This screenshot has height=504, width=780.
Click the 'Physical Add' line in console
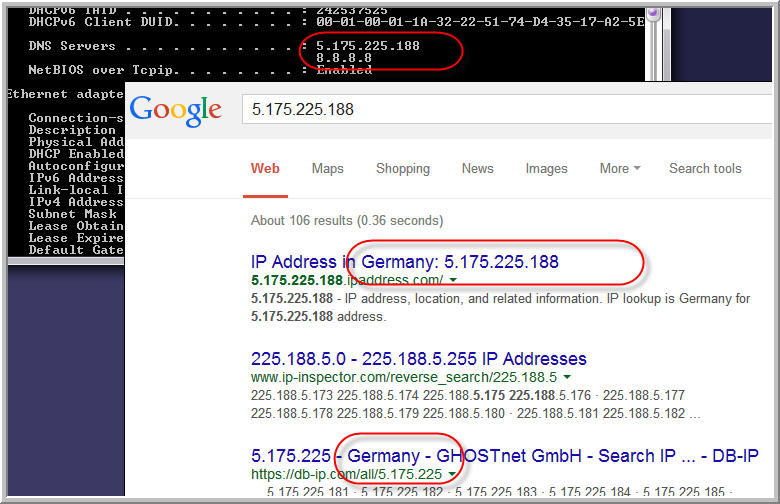tap(76, 142)
